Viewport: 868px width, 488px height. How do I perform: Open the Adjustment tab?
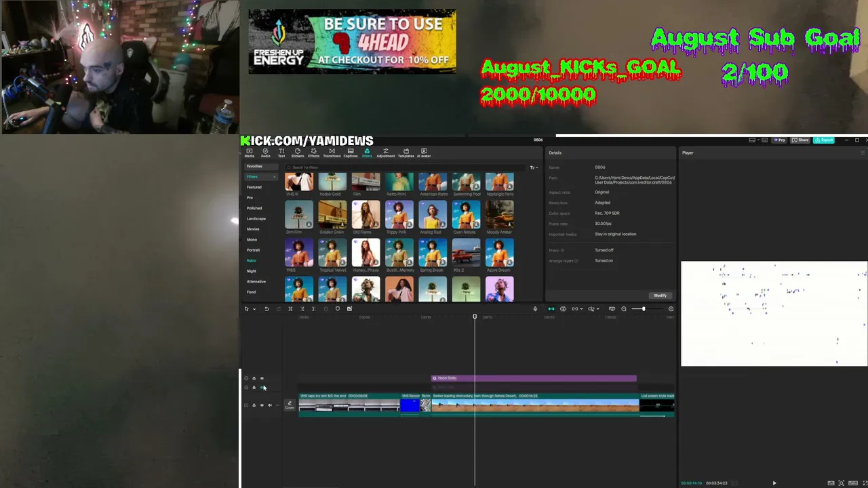click(x=385, y=153)
